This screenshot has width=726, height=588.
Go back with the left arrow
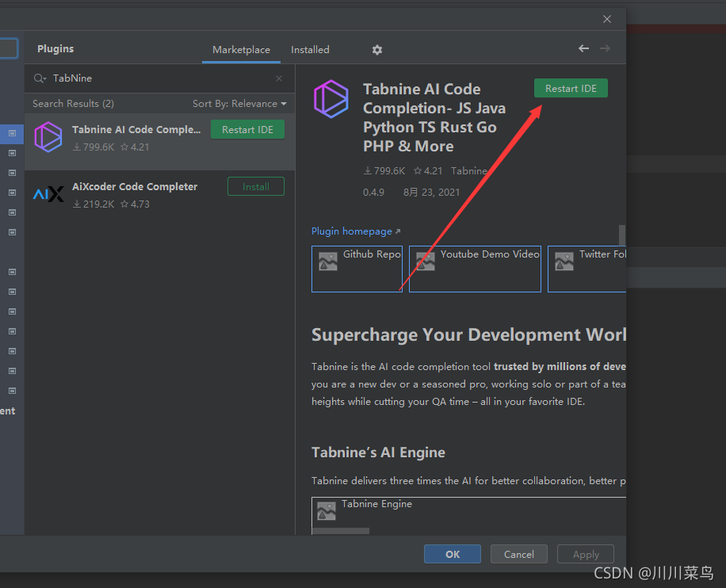(x=584, y=48)
